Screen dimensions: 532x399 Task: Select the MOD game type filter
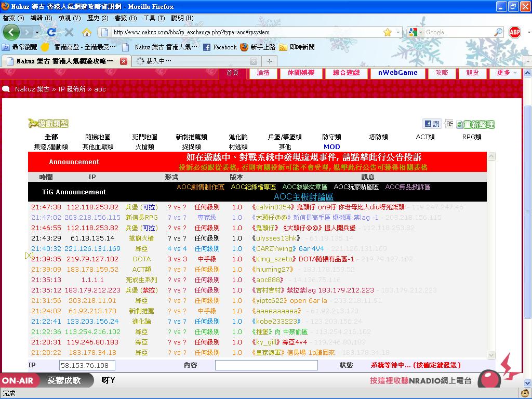coord(331,147)
